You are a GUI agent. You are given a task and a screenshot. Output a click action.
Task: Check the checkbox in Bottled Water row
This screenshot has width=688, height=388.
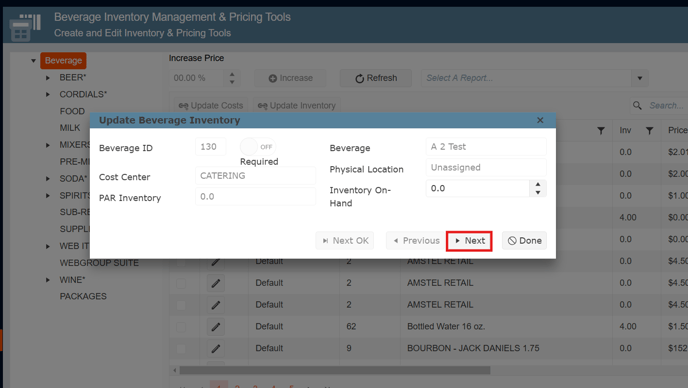pyautogui.click(x=181, y=327)
